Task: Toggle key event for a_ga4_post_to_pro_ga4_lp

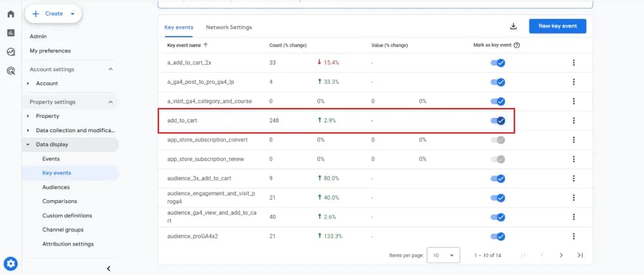Action: click(x=498, y=82)
